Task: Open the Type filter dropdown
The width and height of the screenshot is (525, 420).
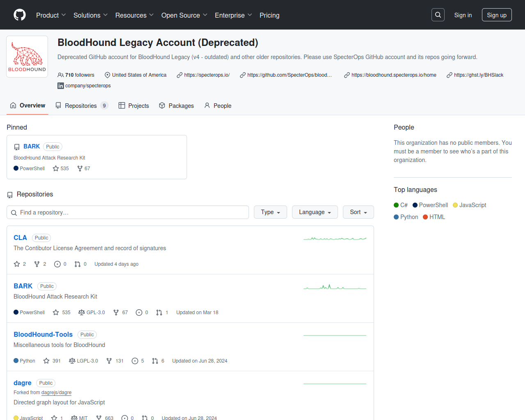Action: point(270,212)
